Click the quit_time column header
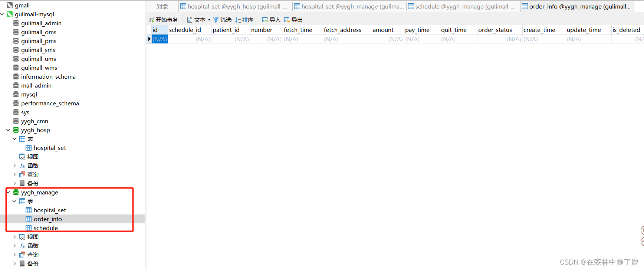 tap(459, 30)
